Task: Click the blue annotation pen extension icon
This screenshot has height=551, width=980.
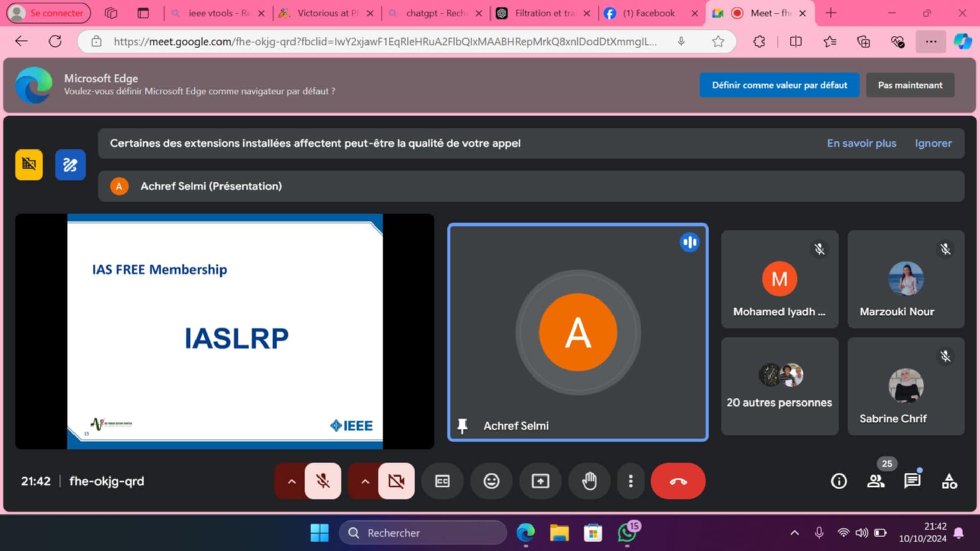Action: click(70, 164)
